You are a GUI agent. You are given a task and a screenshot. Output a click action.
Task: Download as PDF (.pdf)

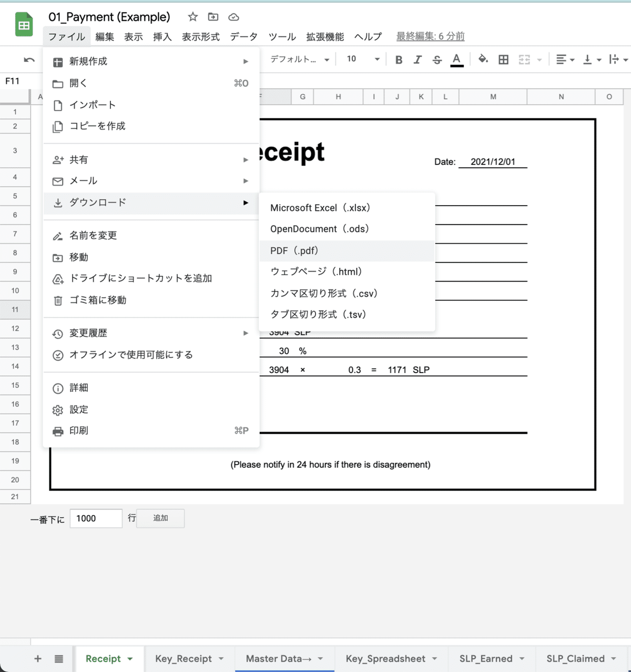pyautogui.click(x=347, y=251)
